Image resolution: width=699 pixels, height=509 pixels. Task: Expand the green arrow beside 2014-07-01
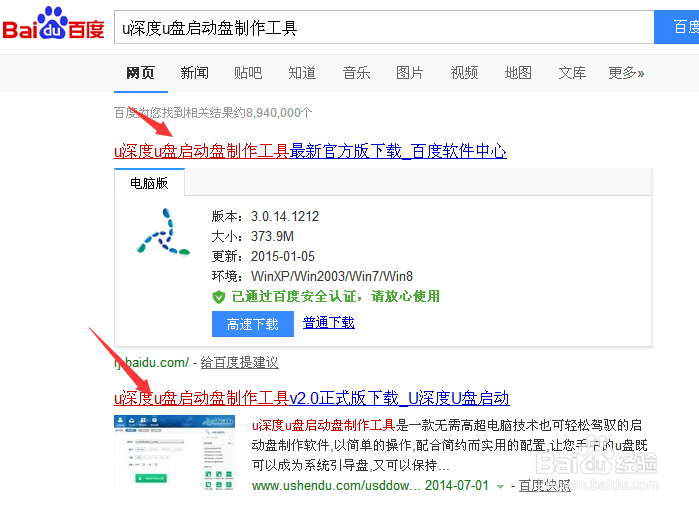click(500, 486)
